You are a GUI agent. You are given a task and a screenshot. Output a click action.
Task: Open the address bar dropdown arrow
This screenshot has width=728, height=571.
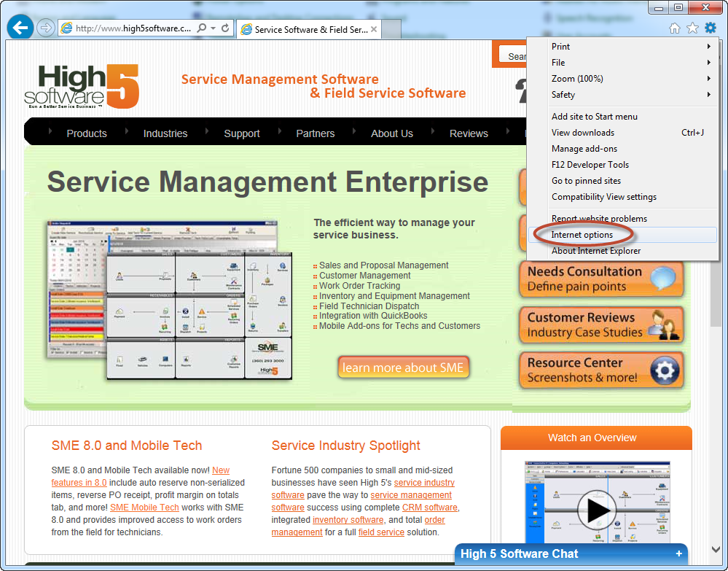tap(213, 28)
